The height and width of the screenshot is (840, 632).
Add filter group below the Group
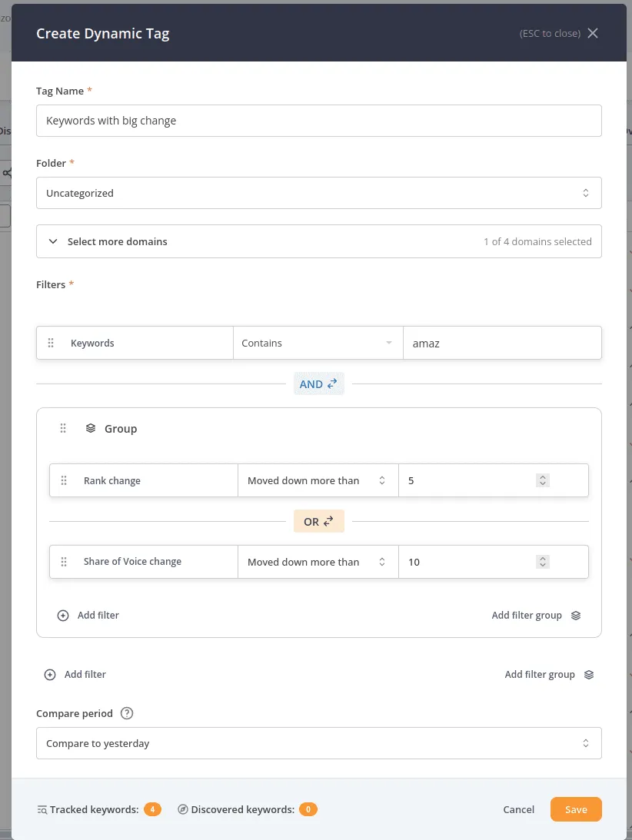tap(549, 675)
